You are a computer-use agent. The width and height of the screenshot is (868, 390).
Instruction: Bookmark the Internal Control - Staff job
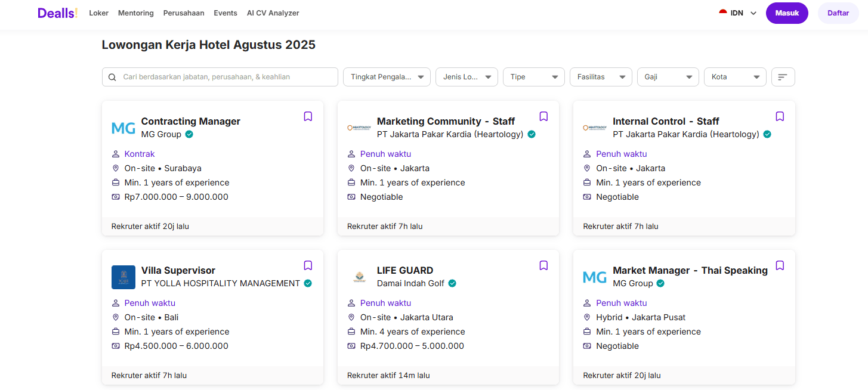coord(780,116)
